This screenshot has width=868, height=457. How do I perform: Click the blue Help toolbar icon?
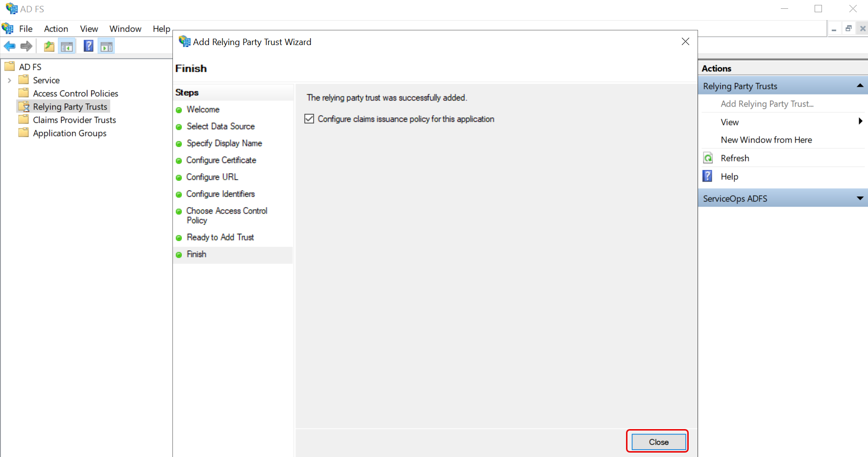[x=89, y=47]
